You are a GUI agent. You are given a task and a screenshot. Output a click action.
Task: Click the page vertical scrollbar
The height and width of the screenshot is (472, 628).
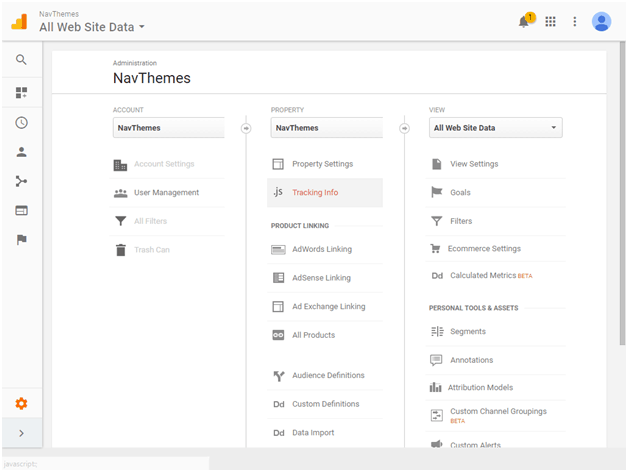[622, 193]
